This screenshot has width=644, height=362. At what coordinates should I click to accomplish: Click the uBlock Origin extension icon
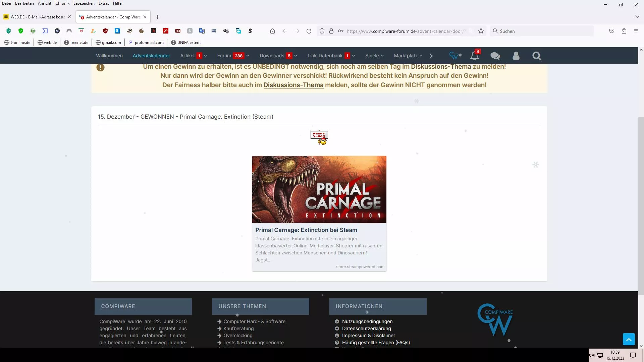pyautogui.click(x=105, y=31)
